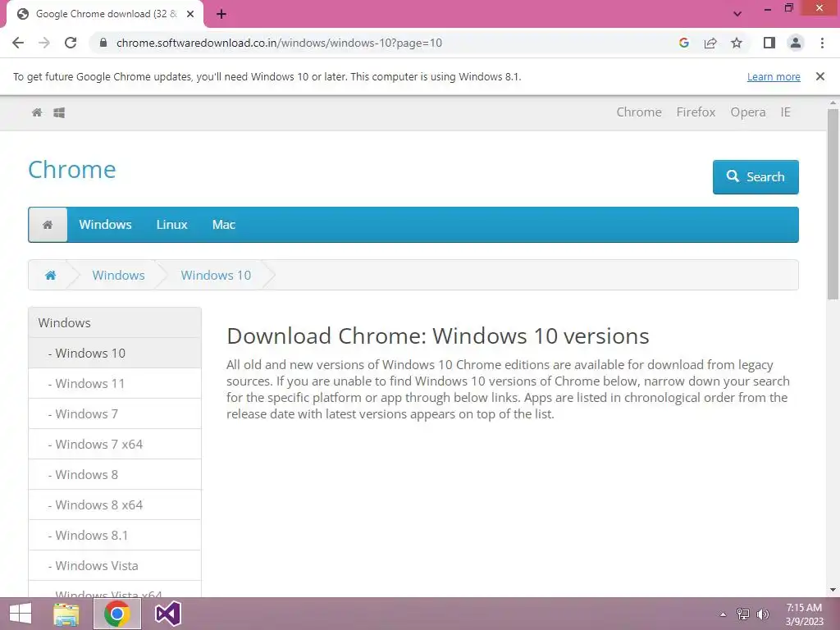Select Windows in the blue navigation bar

105,225
